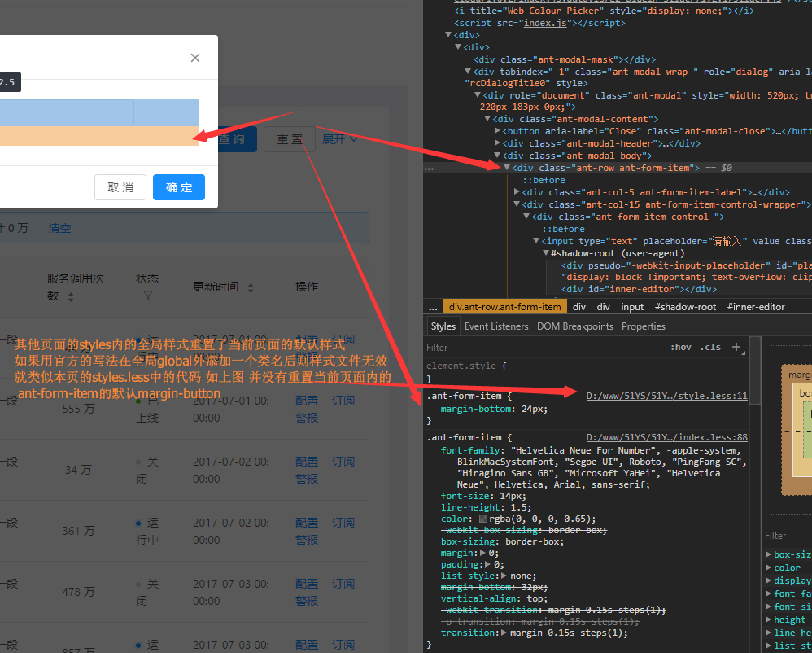Screen dimensions: 812x653
Task: Close the modal dialog with the X icon
Action: [195, 58]
